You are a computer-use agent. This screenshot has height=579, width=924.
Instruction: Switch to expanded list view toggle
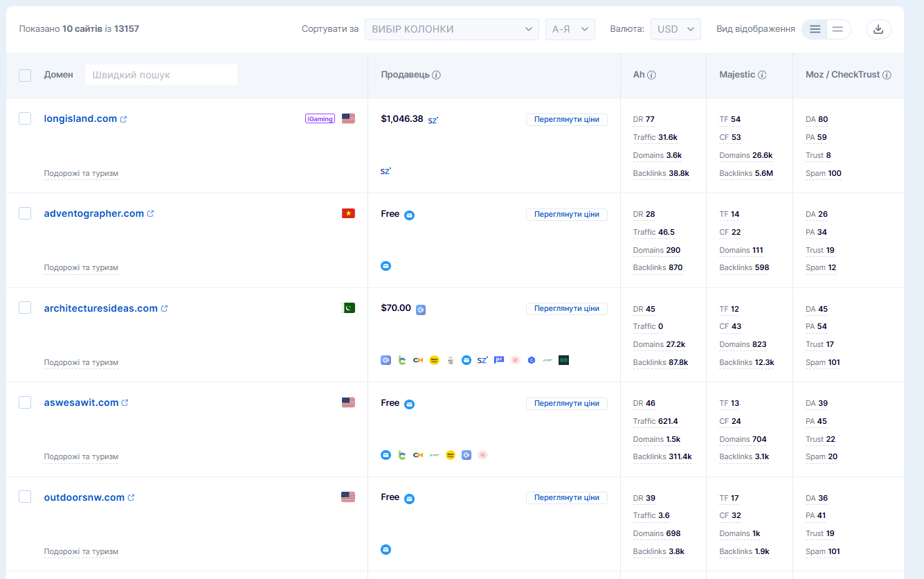coord(815,29)
